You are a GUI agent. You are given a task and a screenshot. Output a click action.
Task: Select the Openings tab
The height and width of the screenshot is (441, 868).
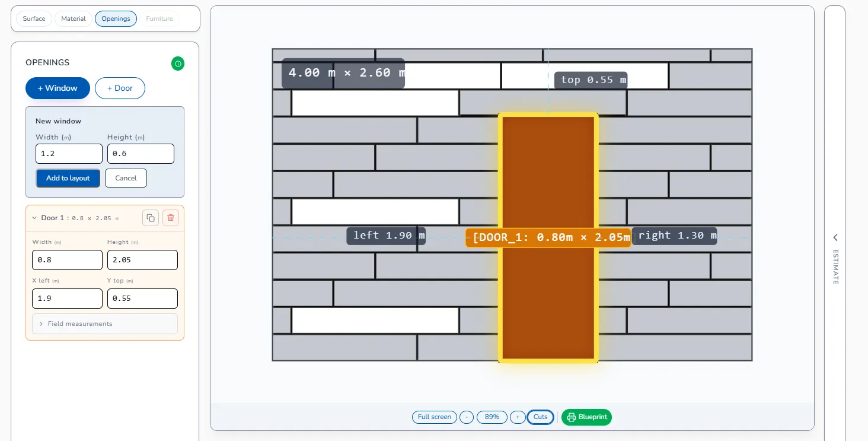116,19
